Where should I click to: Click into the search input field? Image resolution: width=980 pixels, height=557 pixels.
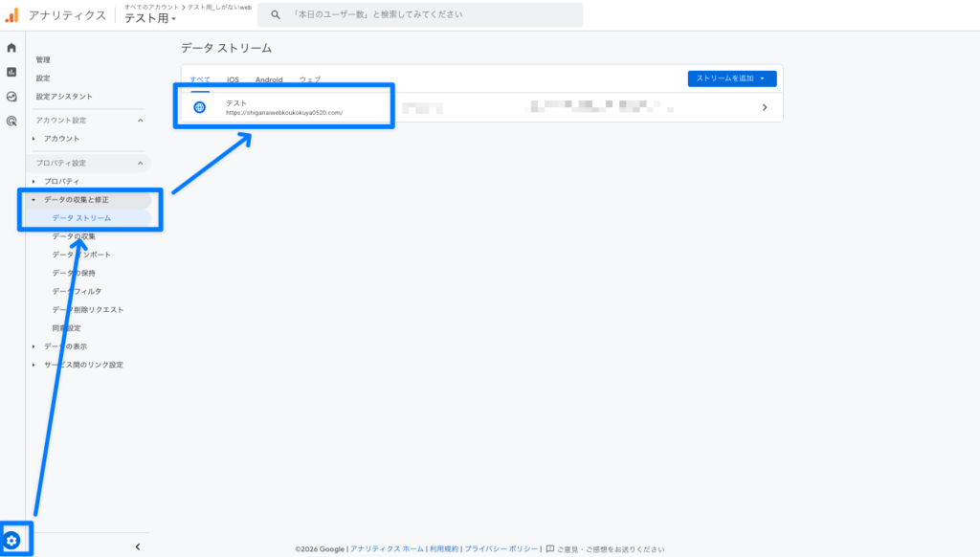(431, 15)
